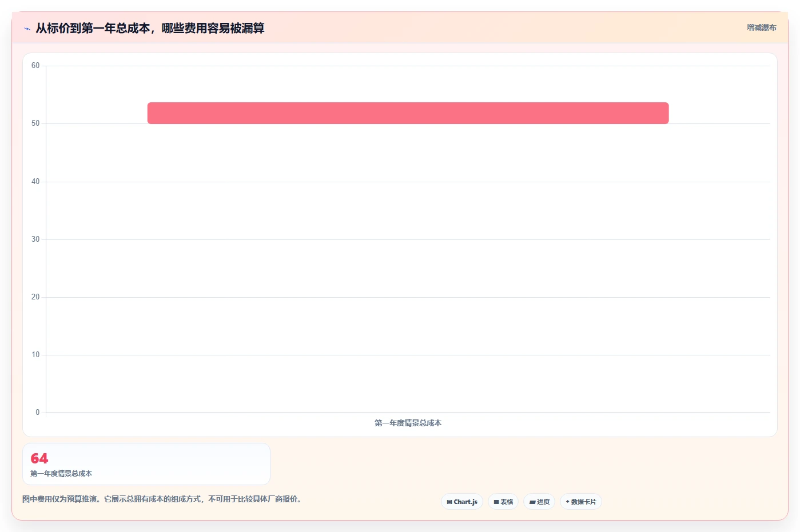Click the data card label 第一年度情景总成本
Screen dimensions: 800x532
[61, 474]
